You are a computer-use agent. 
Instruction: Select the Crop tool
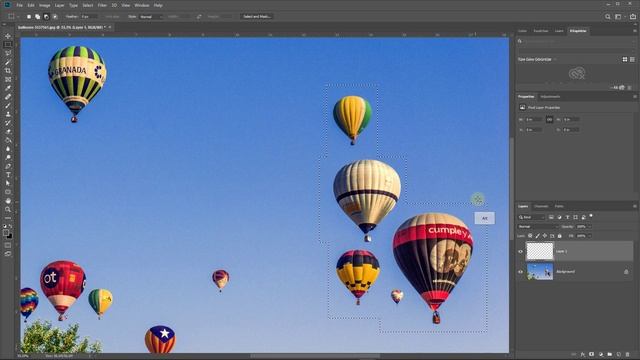coord(8,71)
